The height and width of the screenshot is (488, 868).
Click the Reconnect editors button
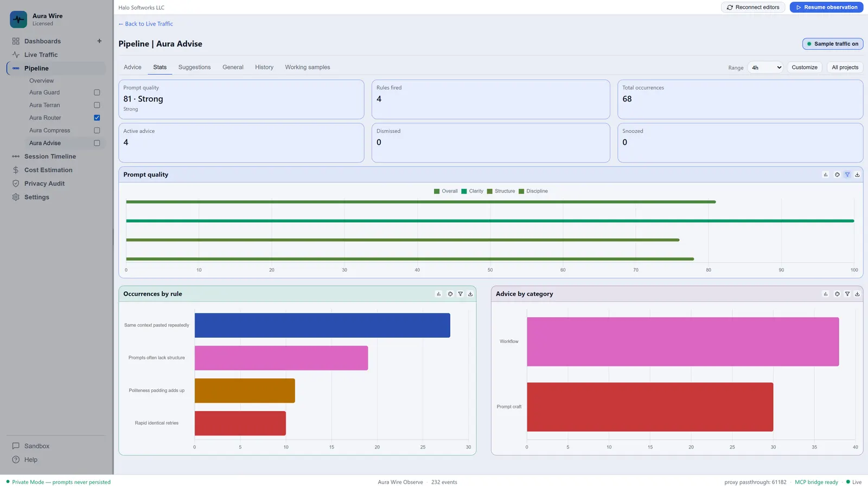point(753,8)
